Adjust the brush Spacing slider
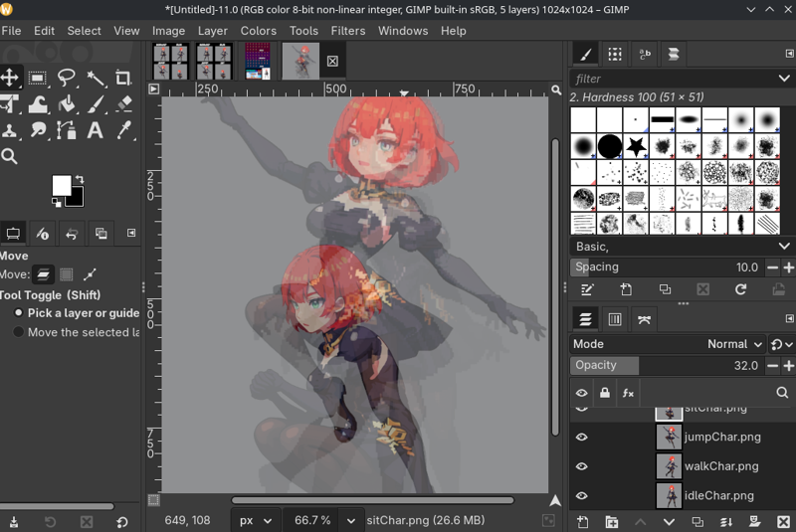 pyautogui.click(x=668, y=266)
